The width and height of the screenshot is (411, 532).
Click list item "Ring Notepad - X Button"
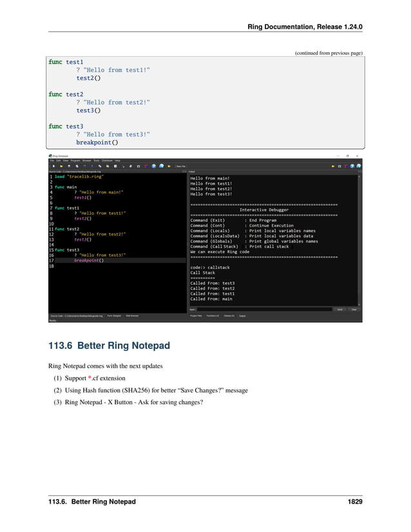pos(134,402)
